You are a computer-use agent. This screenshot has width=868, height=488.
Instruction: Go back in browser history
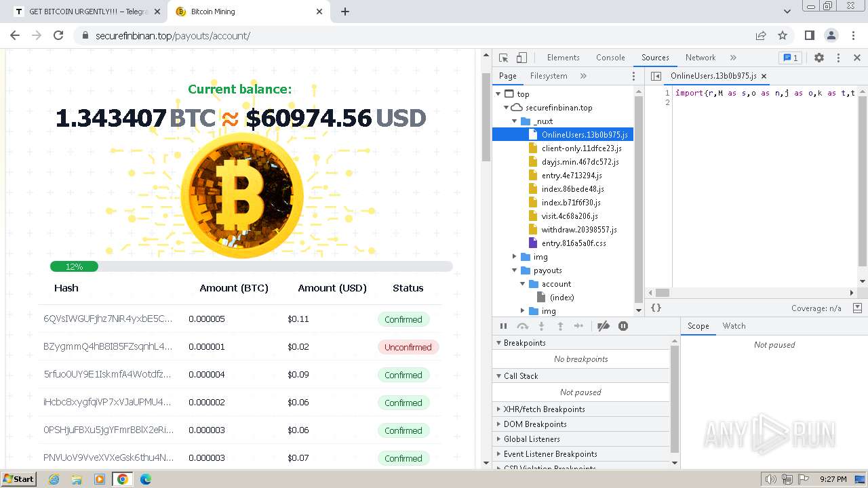coord(15,35)
